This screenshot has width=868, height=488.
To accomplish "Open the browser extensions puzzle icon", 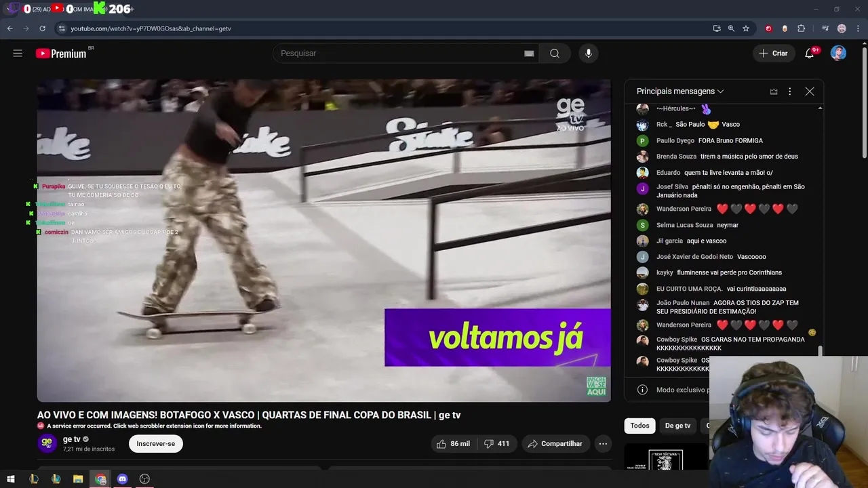I will (802, 28).
